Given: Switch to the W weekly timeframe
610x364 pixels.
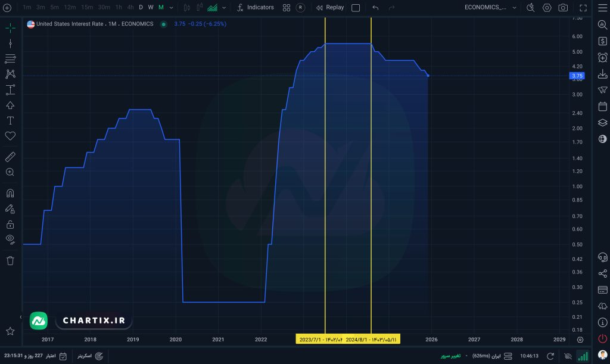Looking at the screenshot, I should coord(151,8).
